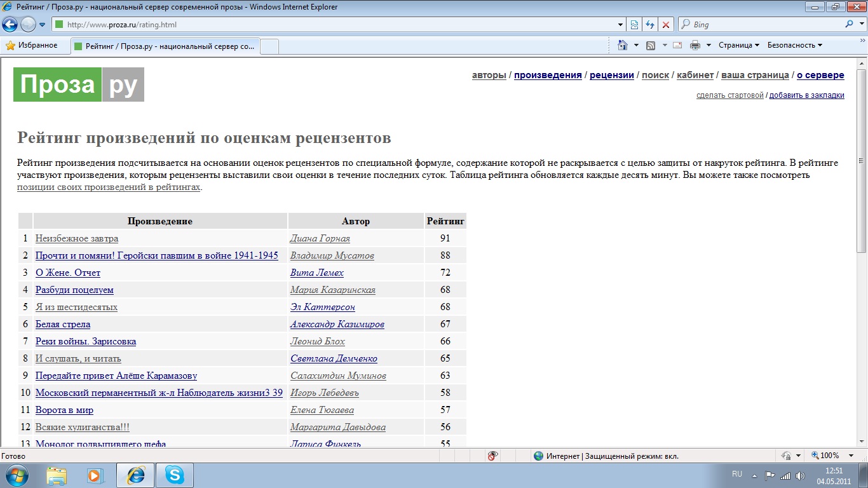Expand the Home button dropdown arrow
Viewport: 868px width, 488px height.
click(635, 45)
